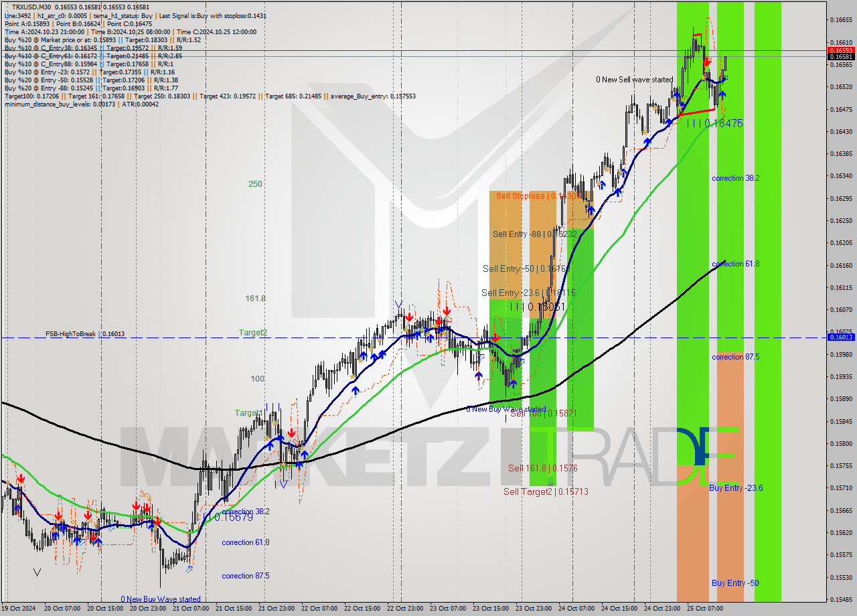
Task: Click the 0.15800 price axis value
Action: coord(842,443)
